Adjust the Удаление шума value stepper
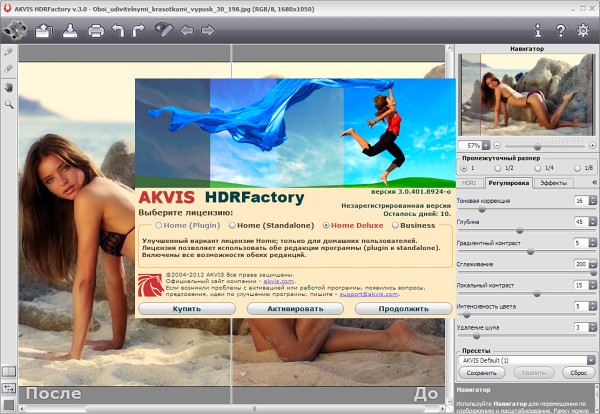The height and width of the screenshot is (414, 600). click(x=592, y=327)
